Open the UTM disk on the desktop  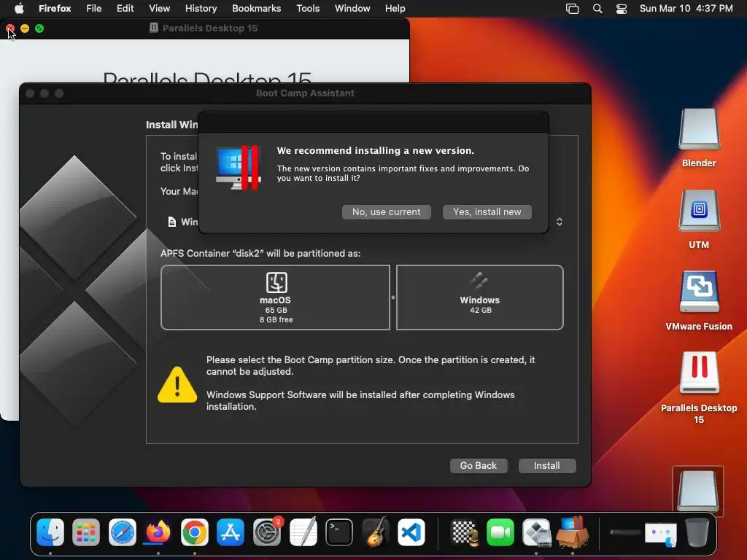(x=699, y=211)
